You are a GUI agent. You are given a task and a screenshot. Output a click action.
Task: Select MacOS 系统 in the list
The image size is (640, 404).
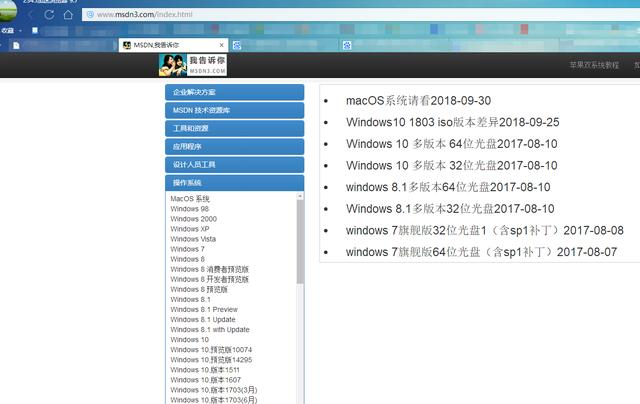[190, 199]
